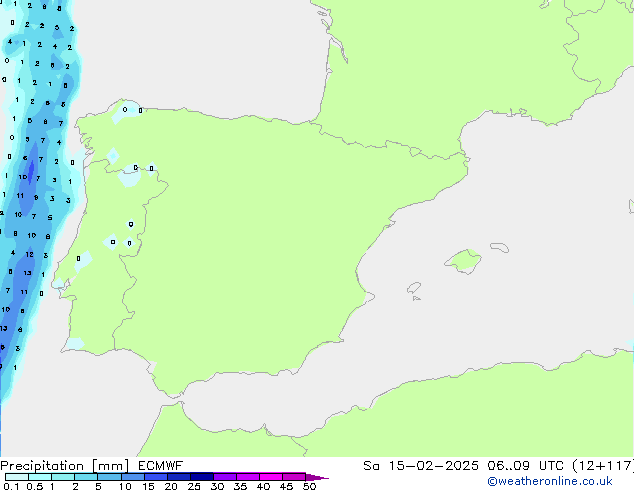Image resolution: width=634 pixels, height=490 pixels.
Task: Pick the 1–2 mm legend color swatch
Action: (x=63, y=477)
